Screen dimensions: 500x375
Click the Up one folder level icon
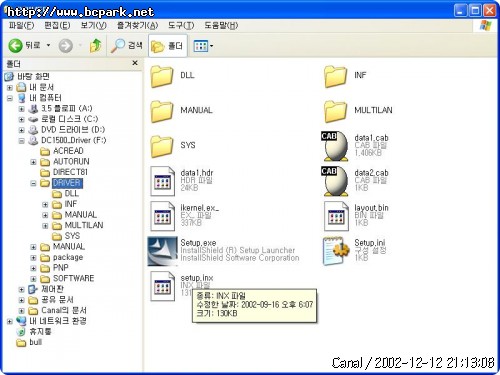point(95,46)
